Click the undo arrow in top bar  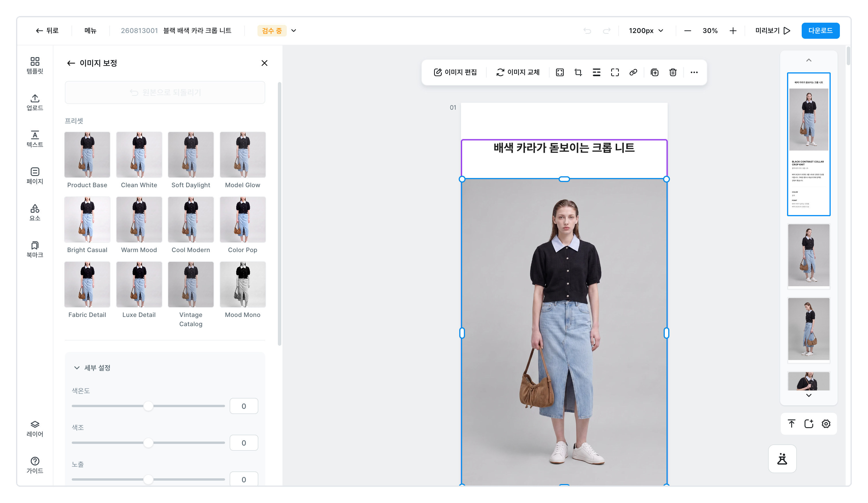[587, 31]
